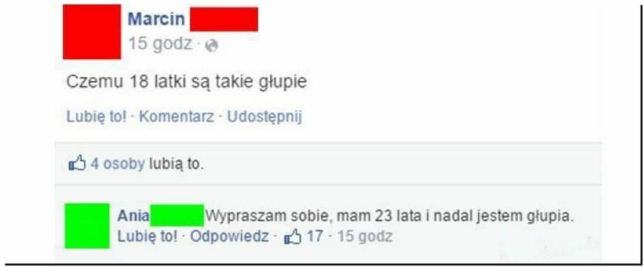
Task: Click the globe public-privacy icon
Action: [x=212, y=45]
